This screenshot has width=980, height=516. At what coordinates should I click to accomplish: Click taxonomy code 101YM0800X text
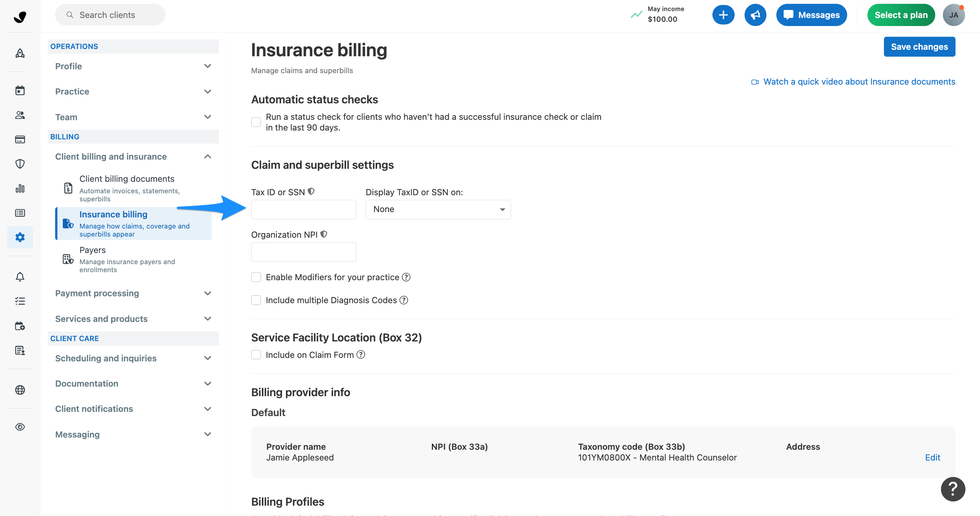click(x=657, y=457)
